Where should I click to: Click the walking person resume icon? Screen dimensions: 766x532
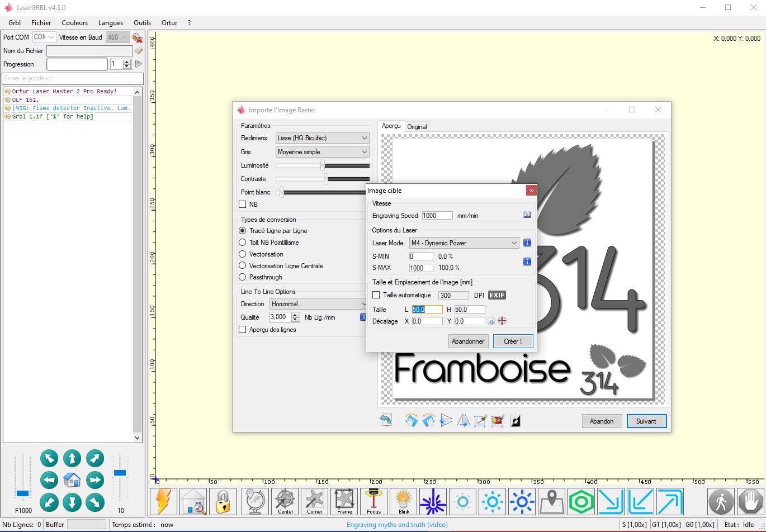721,501
